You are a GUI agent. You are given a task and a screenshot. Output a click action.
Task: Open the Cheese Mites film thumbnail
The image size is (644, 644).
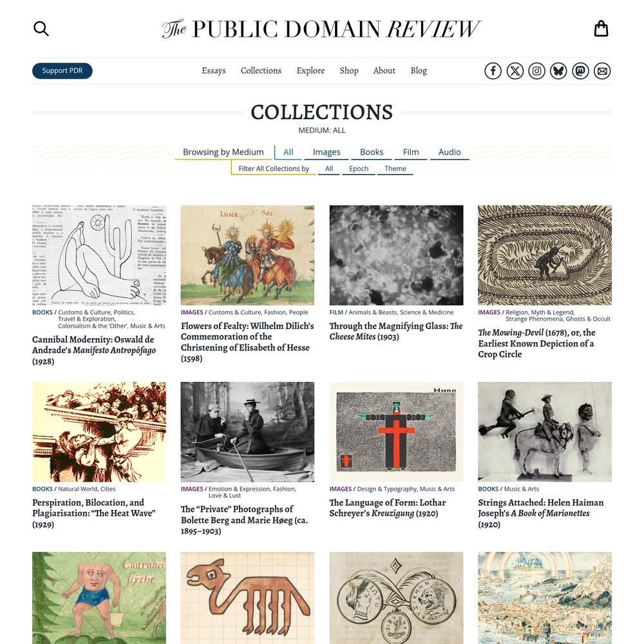396,255
